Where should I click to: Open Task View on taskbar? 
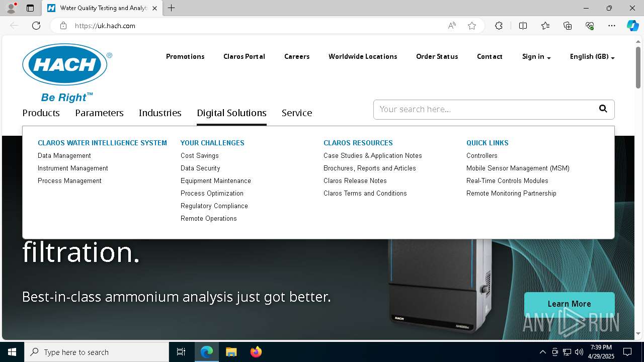coord(181,352)
